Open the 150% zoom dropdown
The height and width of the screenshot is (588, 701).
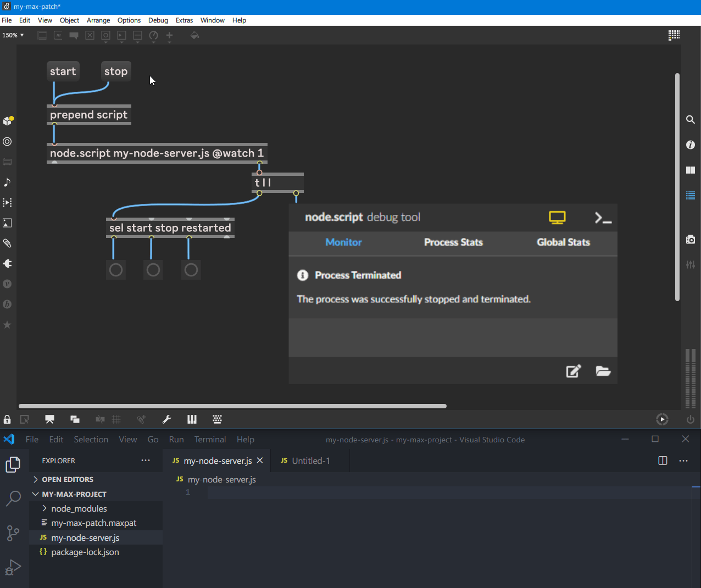(13, 35)
